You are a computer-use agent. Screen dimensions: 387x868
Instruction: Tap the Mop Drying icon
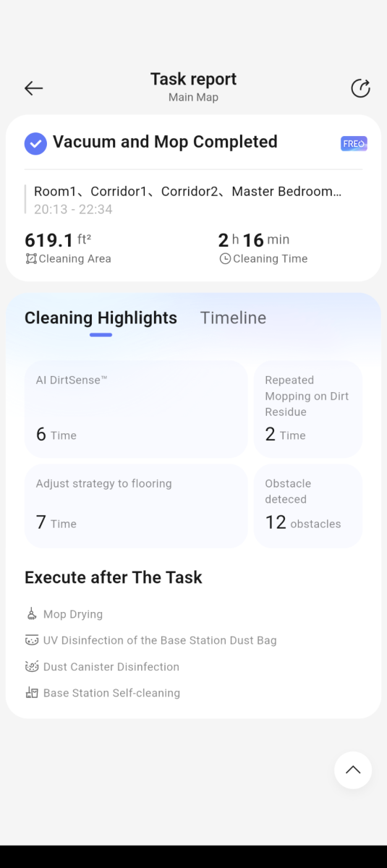pos(31,614)
